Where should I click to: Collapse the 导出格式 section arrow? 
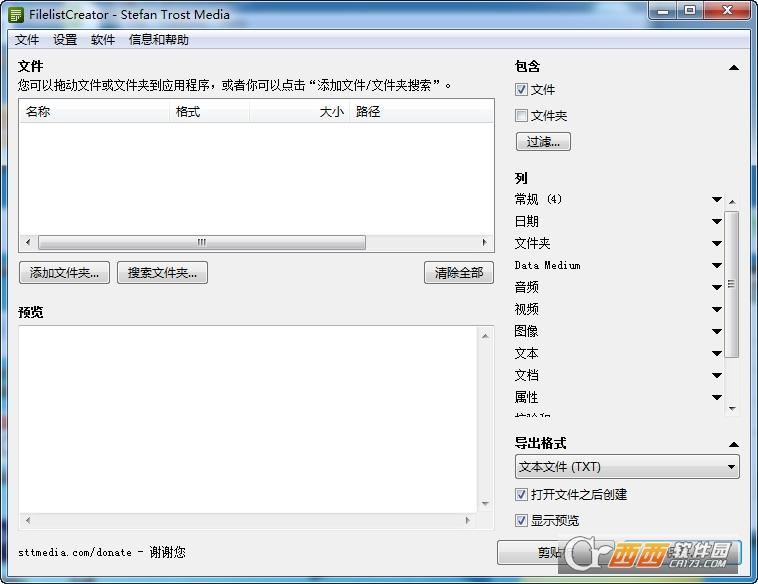pyautogui.click(x=733, y=444)
